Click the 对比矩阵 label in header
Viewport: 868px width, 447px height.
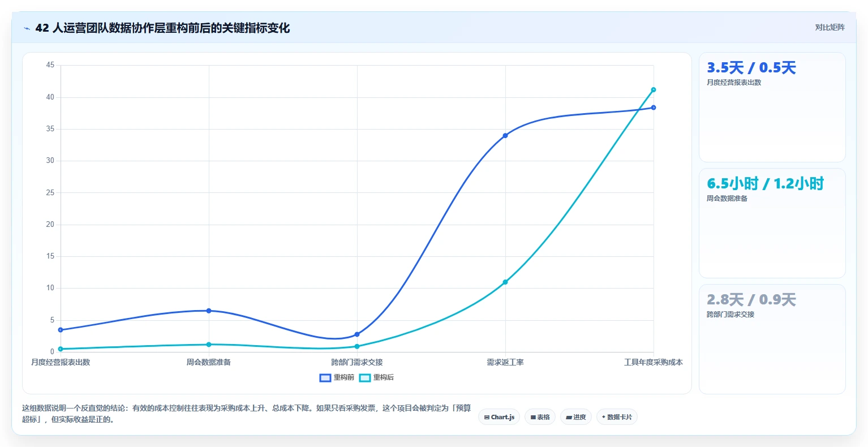point(830,27)
